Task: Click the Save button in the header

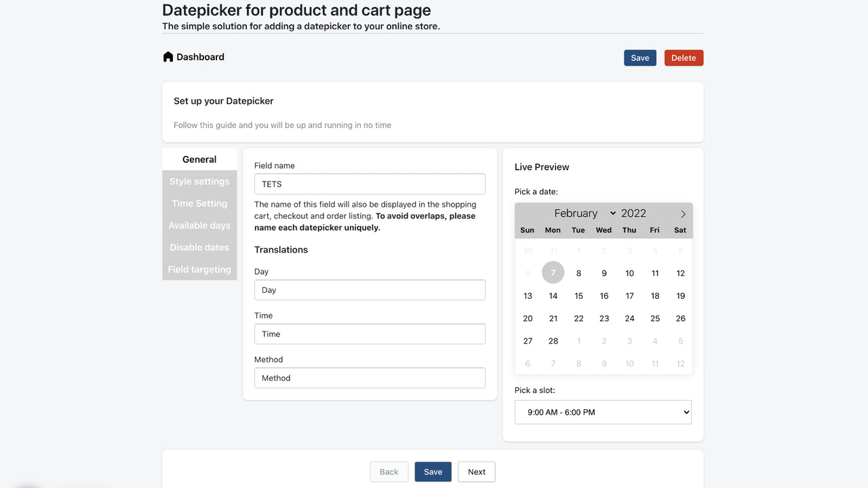Action: point(639,58)
